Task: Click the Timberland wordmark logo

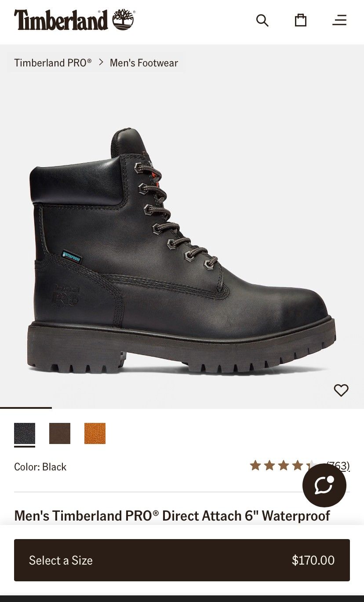Action: (61, 20)
